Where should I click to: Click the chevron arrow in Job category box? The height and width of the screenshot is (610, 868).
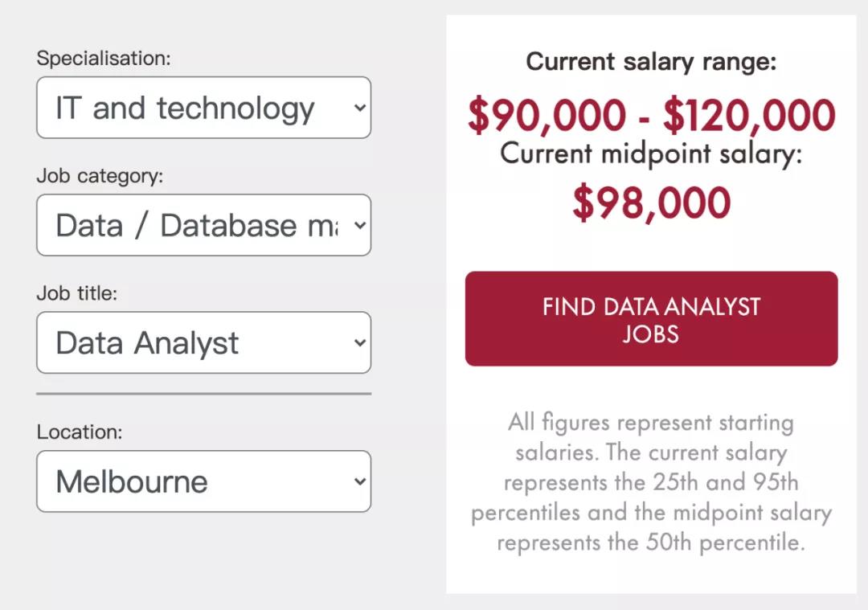click(x=360, y=225)
